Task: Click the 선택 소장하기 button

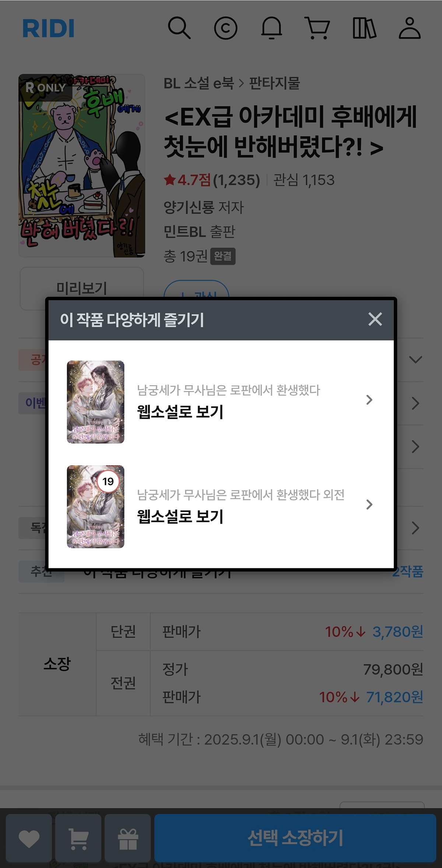Action: click(x=295, y=838)
